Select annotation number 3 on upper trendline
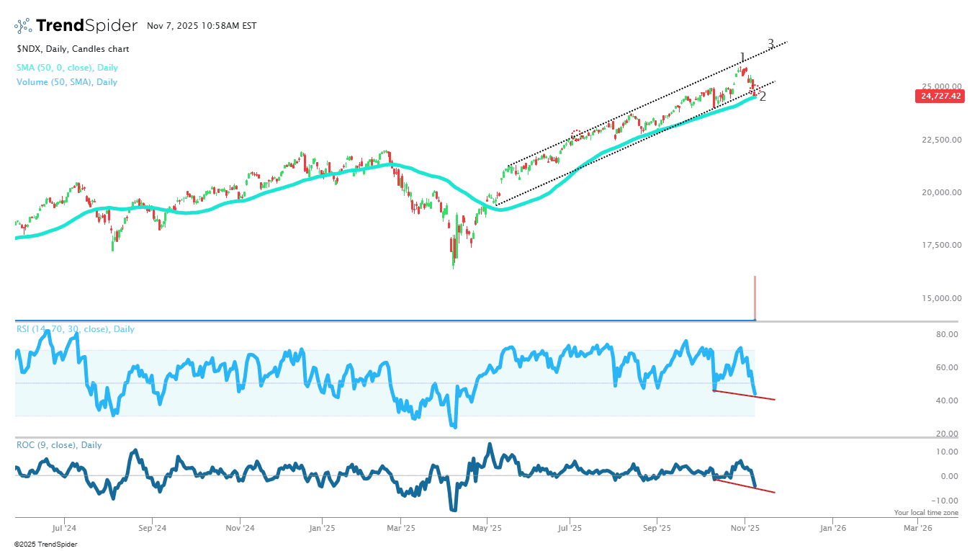 pos(770,44)
